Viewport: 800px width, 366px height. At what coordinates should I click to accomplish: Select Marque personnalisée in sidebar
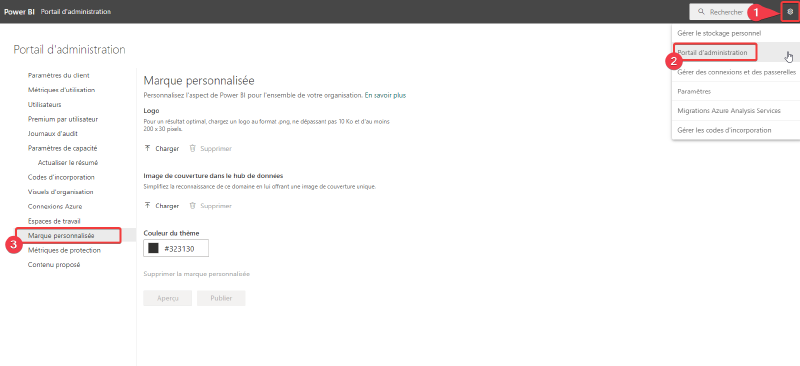tap(61, 236)
